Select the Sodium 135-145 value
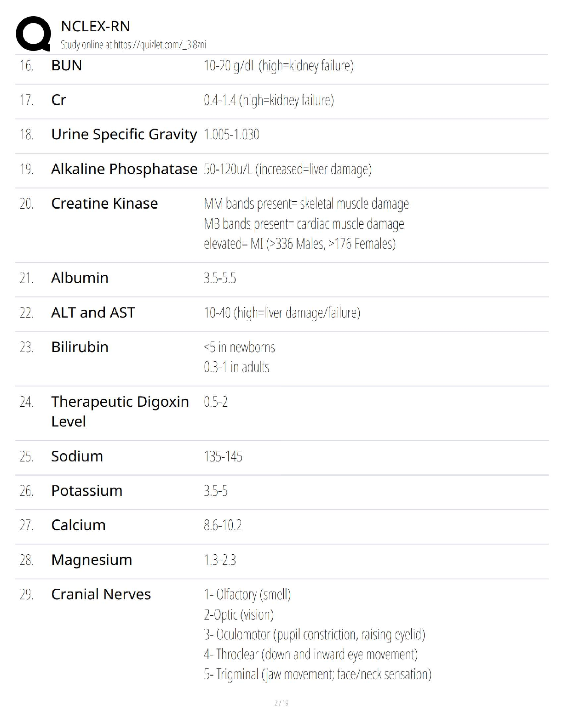563x728 pixels. (223, 456)
